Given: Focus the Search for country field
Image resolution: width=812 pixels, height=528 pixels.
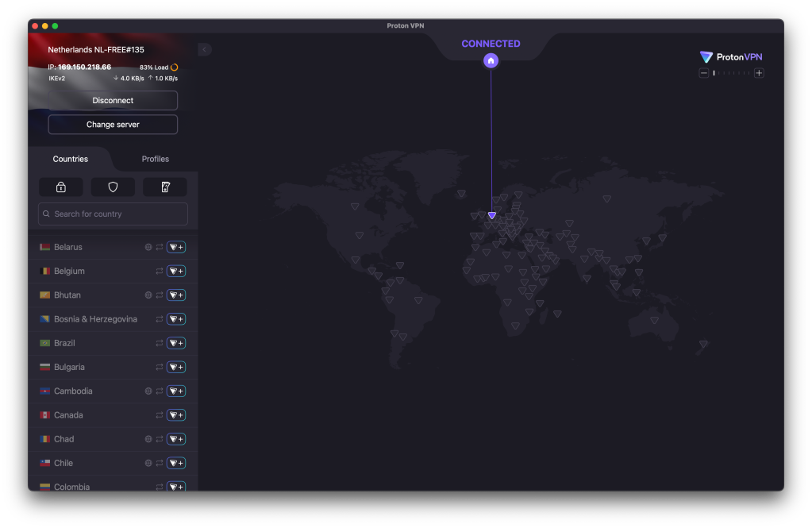Looking at the screenshot, I should pos(113,214).
